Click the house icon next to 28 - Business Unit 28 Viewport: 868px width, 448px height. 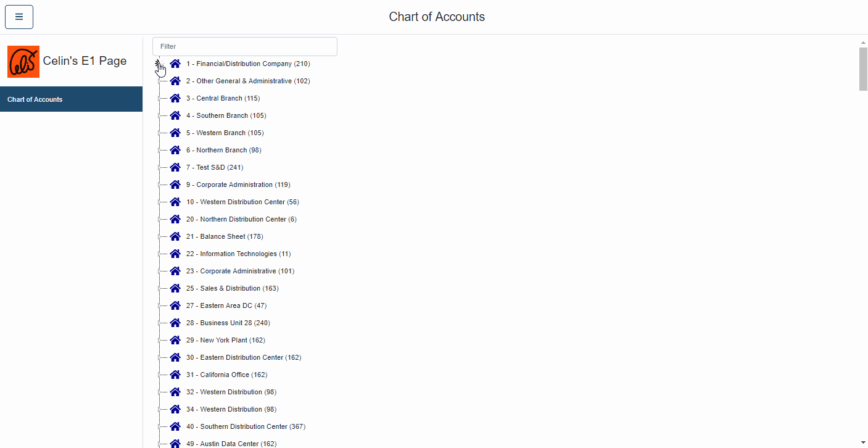[x=175, y=323]
